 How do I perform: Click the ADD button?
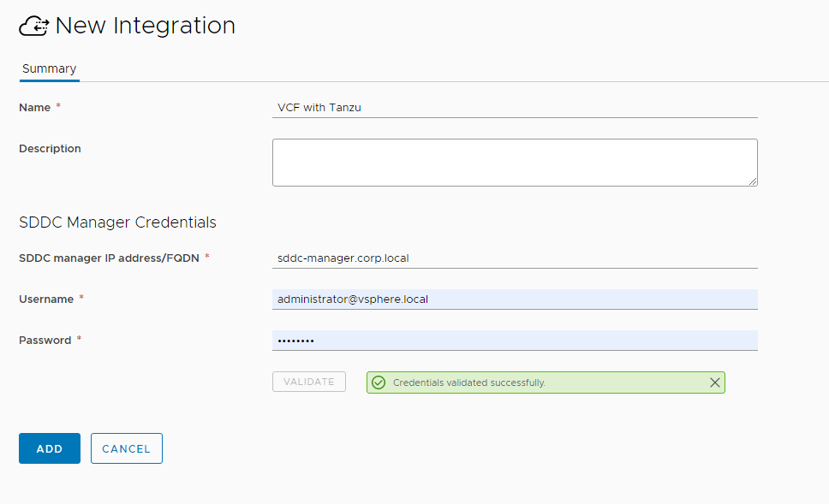point(50,448)
